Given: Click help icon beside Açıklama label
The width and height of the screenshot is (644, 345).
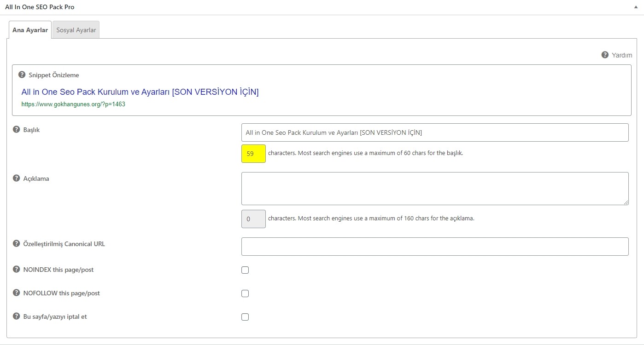Looking at the screenshot, I should pyautogui.click(x=16, y=178).
